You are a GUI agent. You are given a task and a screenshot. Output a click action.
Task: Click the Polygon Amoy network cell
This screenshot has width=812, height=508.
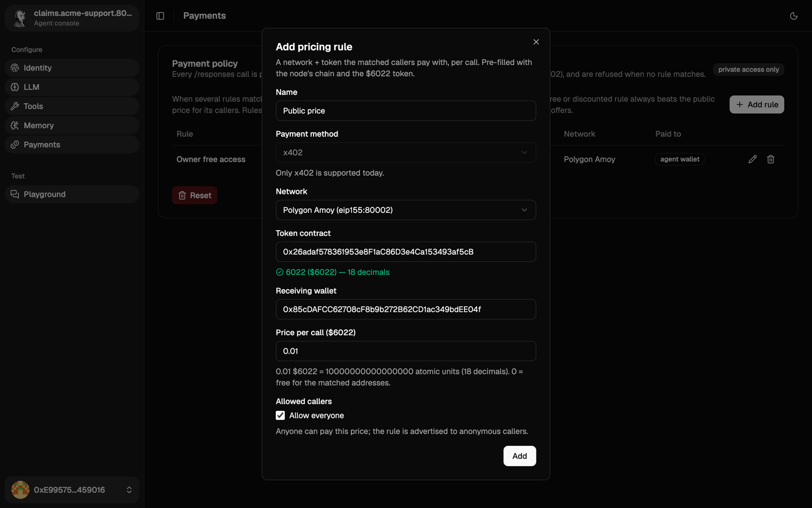click(589, 160)
